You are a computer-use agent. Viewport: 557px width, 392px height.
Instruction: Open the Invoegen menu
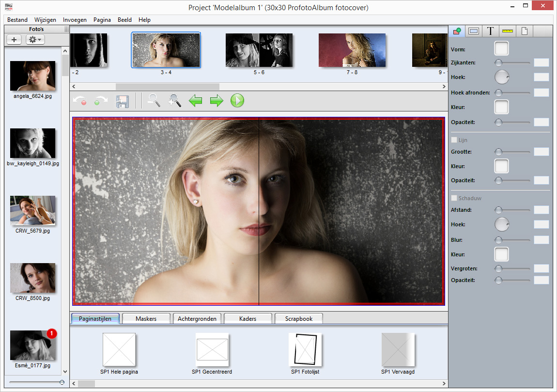75,20
